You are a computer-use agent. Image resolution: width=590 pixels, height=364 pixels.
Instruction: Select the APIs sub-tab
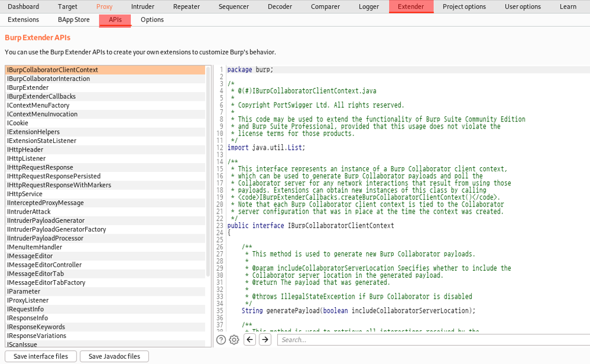pos(115,20)
